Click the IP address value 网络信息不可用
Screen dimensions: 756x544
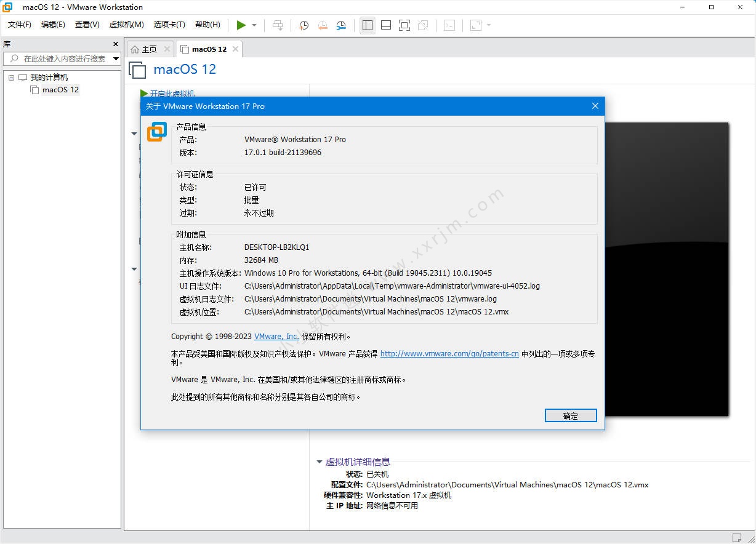(x=392, y=506)
